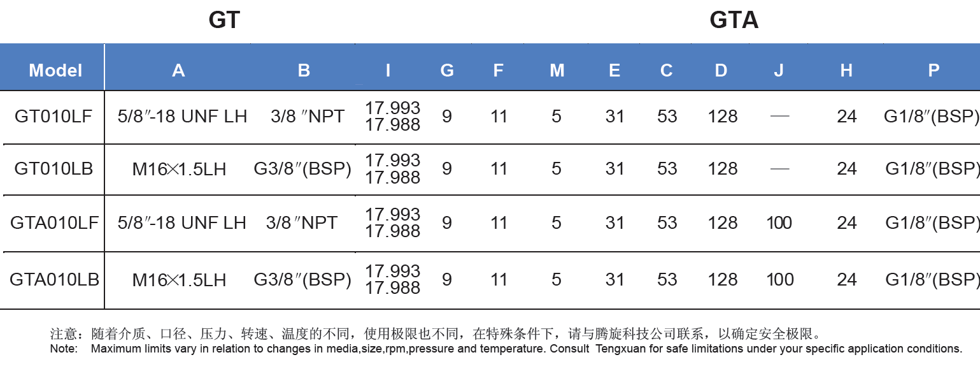Select M16×1.5LH in the GTA010LB row
The width and height of the screenshot is (980, 378).
[179, 280]
